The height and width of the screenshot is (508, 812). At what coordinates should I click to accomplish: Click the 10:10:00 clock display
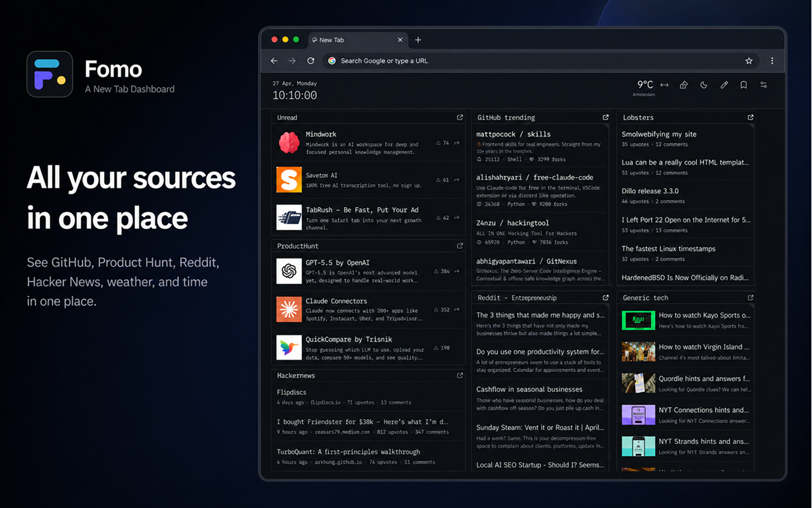click(x=294, y=95)
